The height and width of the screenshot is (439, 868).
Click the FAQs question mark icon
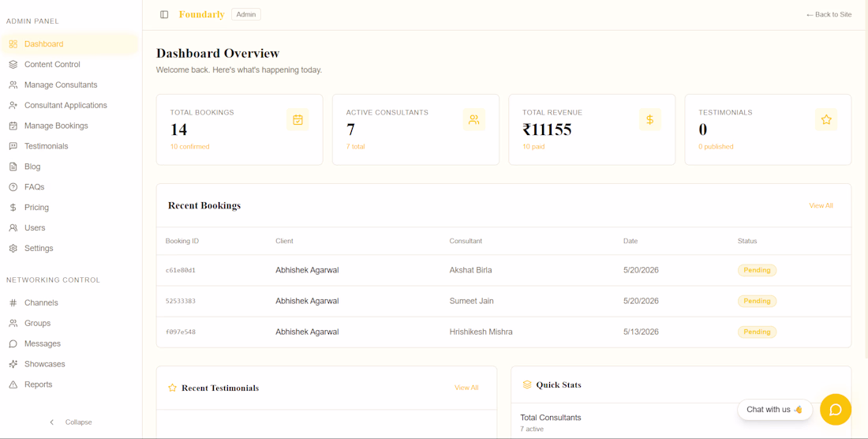(x=13, y=187)
